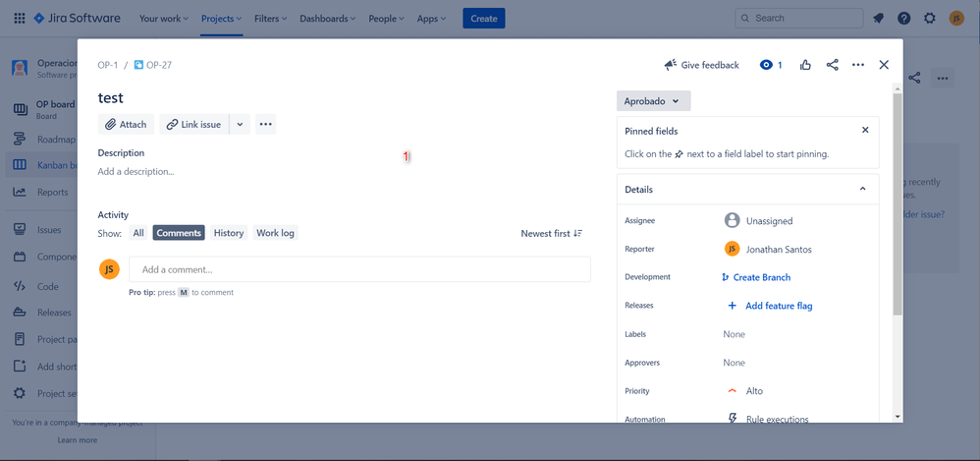Open the Projects menu

click(222, 18)
